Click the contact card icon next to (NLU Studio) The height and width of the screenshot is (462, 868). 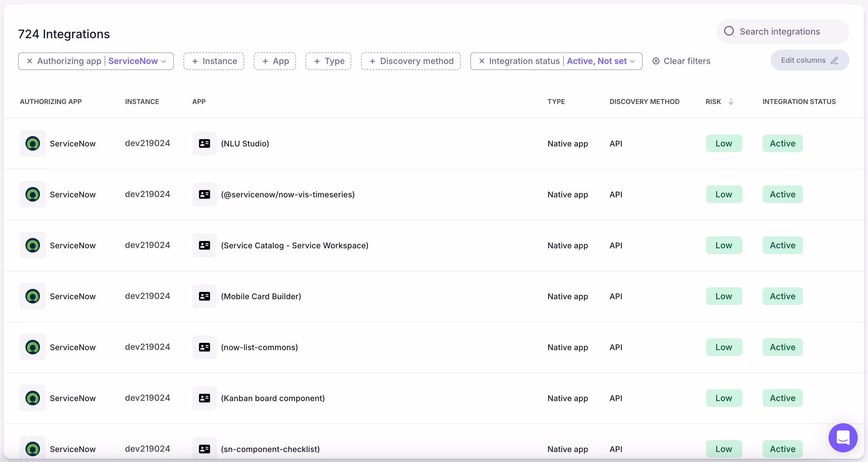click(x=204, y=143)
